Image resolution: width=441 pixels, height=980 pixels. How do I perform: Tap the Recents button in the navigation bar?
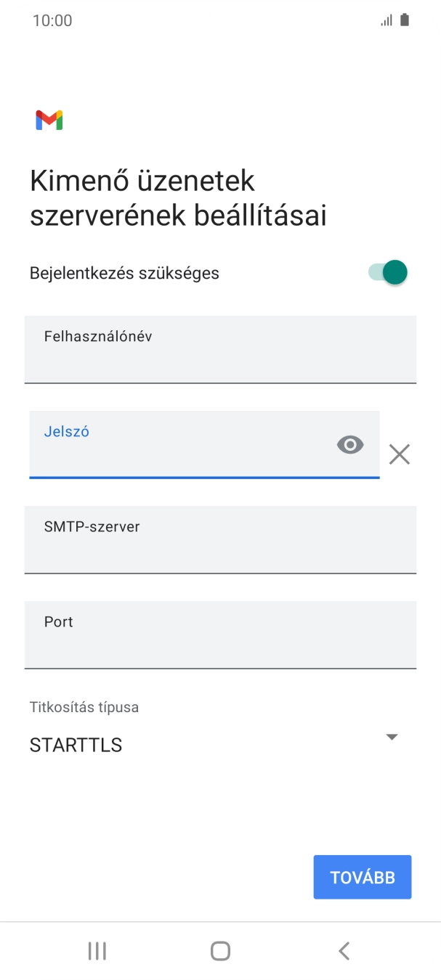tap(97, 950)
